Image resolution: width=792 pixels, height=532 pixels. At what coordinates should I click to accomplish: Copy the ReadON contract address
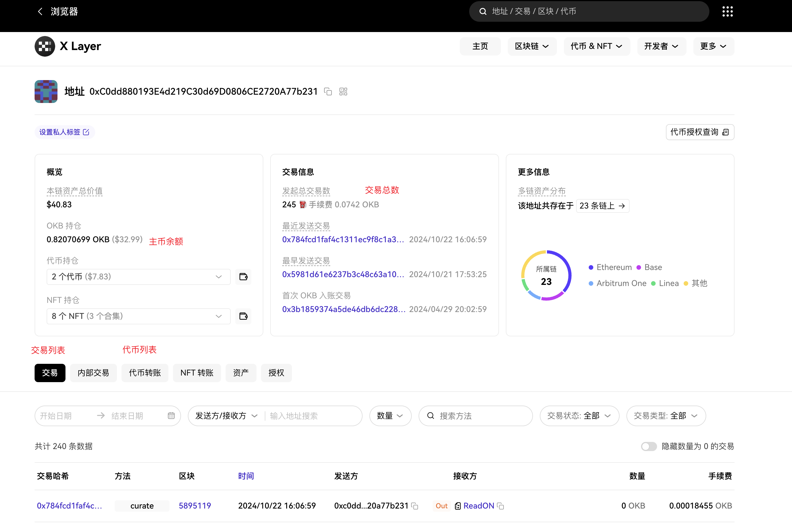click(501, 506)
